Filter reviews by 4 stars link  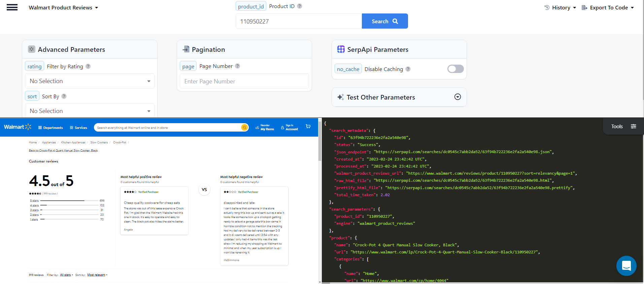coord(34,205)
